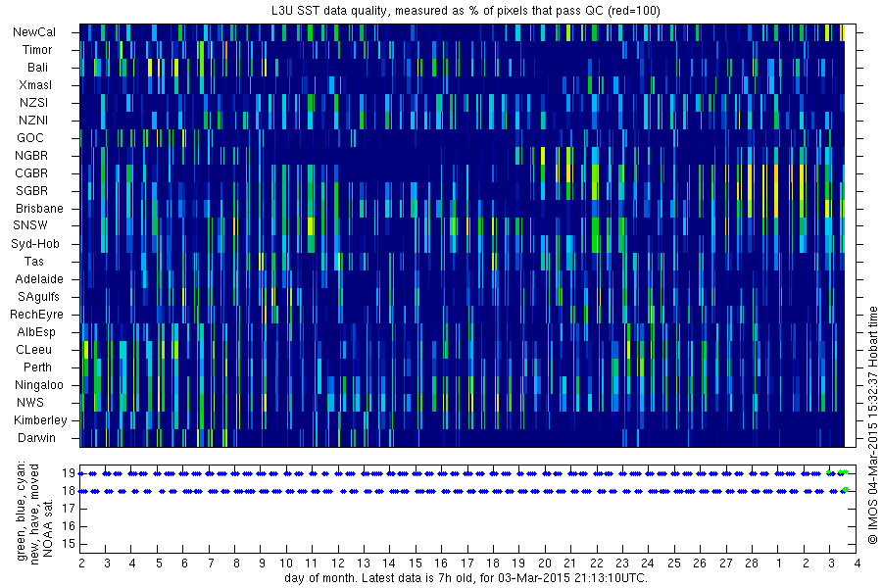Click NOAA satellite number 17 on axis

tap(69, 509)
